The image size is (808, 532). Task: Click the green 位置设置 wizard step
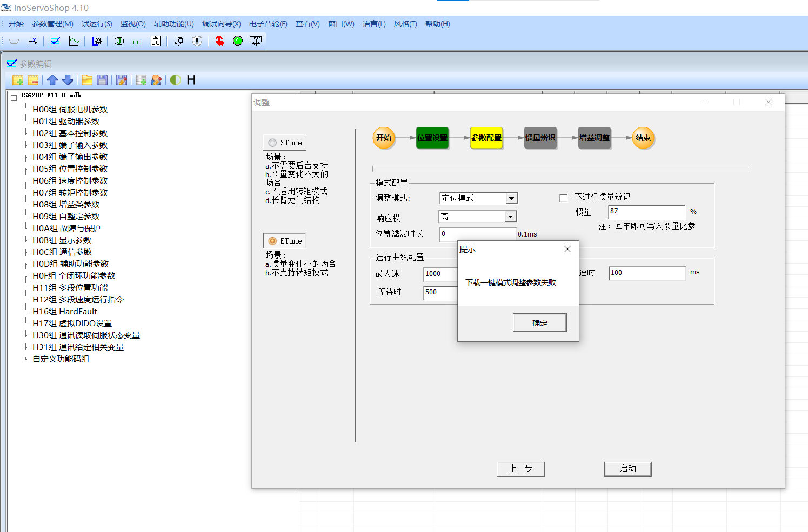(432, 138)
